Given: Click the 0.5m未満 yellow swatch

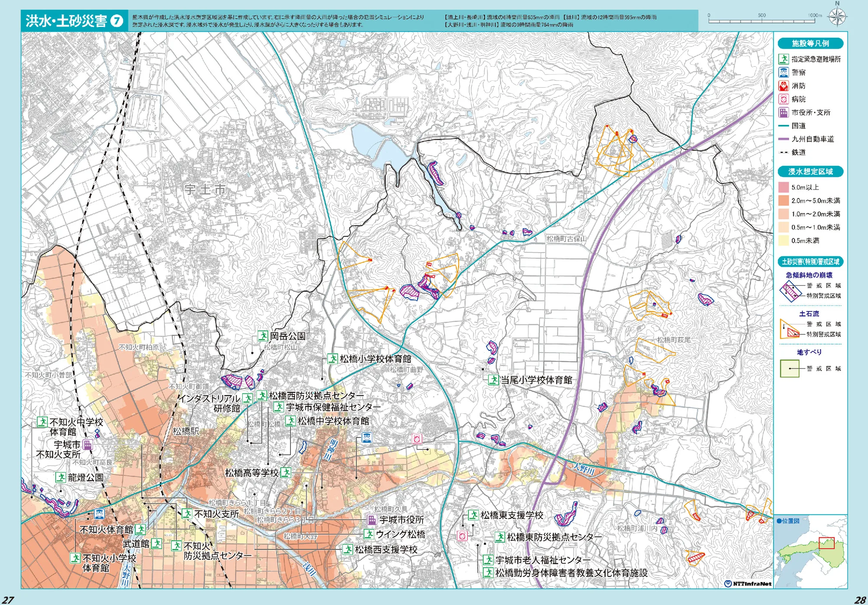Looking at the screenshot, I should [x=783, y=241].
